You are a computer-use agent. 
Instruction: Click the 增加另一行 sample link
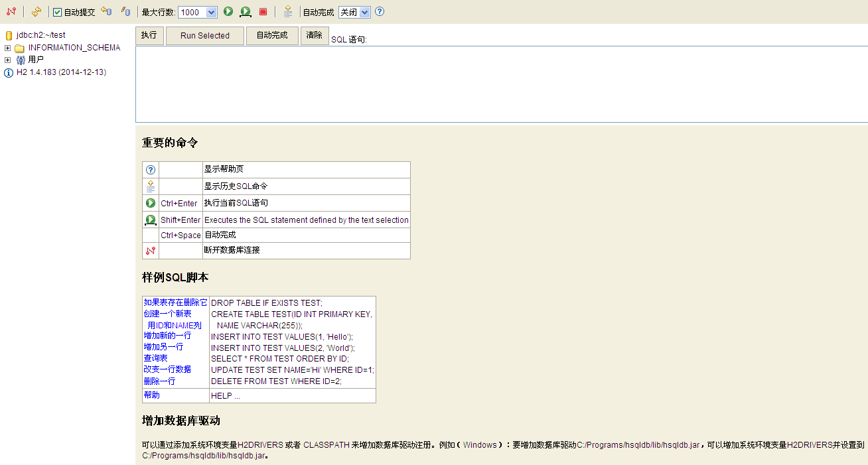(164, 347)
